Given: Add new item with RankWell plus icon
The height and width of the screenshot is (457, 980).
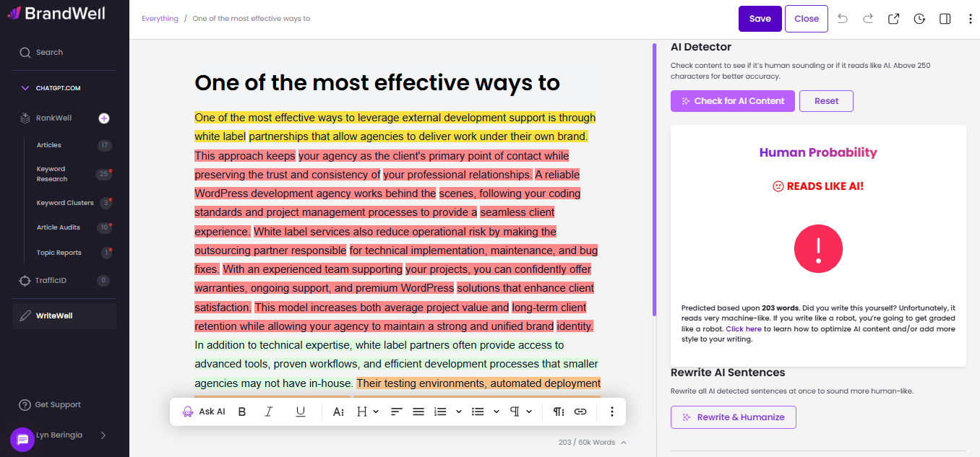Looking at the screenshot, I should click(104, 118).
